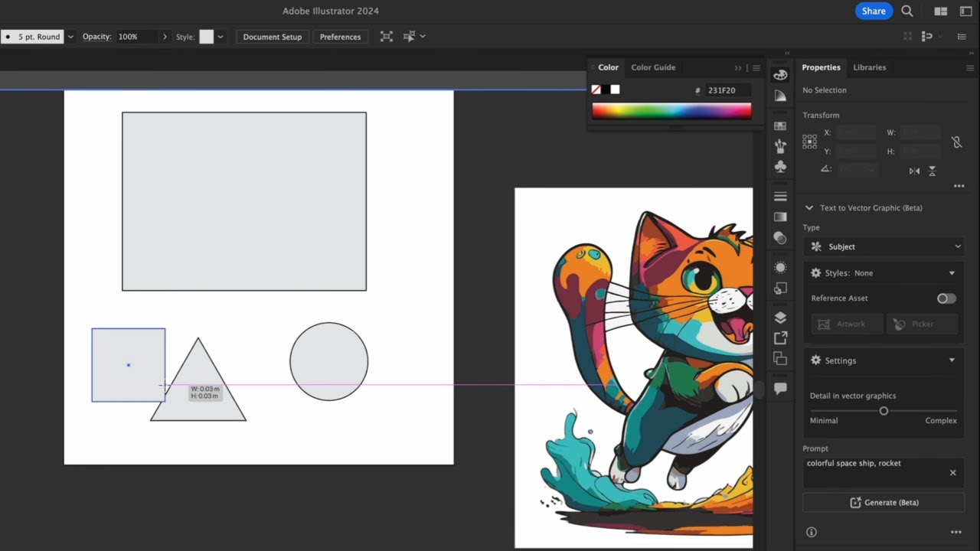The image size is (980, 551).
Task: Collapse the Text to Vector Graphic section
Action: 808,208
